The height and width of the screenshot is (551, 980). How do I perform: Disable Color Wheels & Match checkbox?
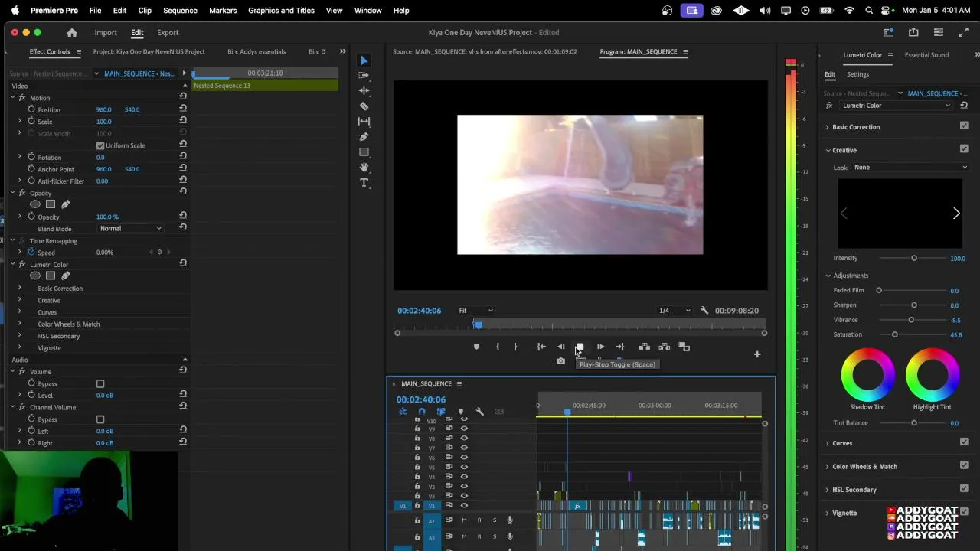tap(964, 465)
